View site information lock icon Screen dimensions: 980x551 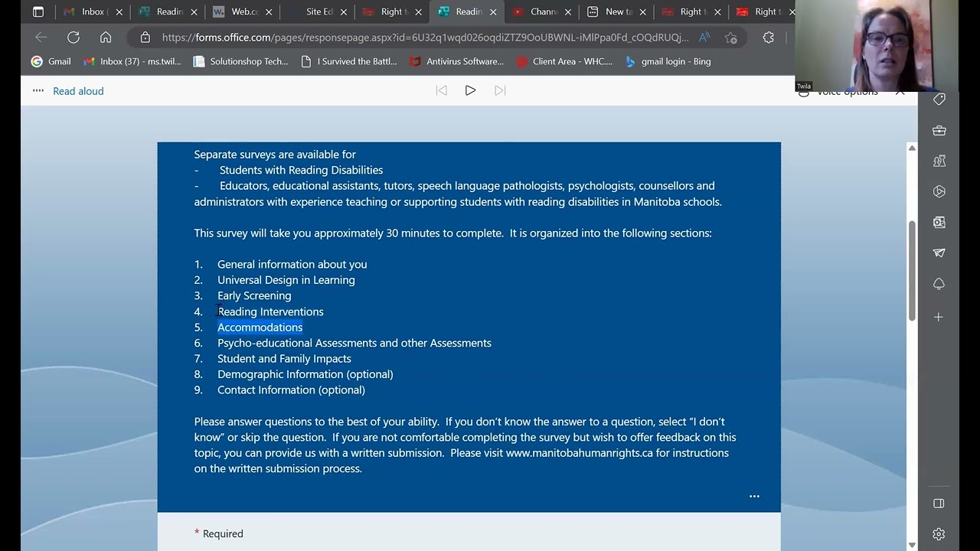click(145, 37)
